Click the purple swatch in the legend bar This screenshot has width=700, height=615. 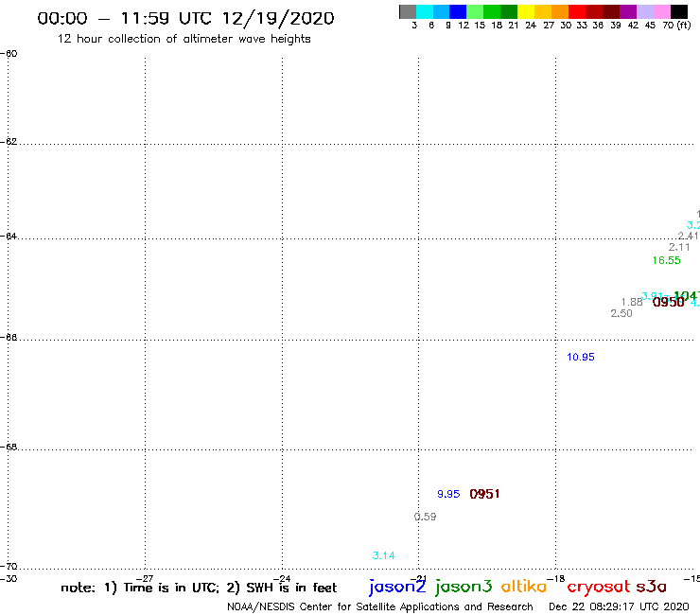pyautogui.click(x=628, y=11)
